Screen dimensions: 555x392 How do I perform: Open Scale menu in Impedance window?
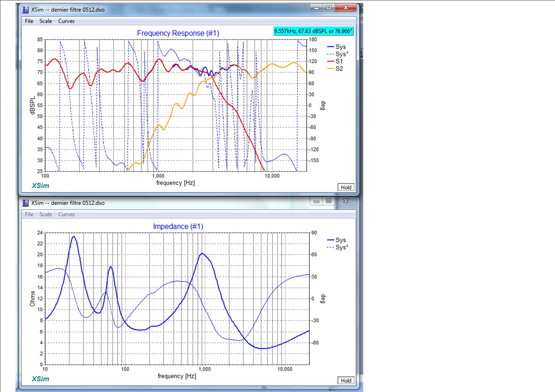[x=46, y=214]
